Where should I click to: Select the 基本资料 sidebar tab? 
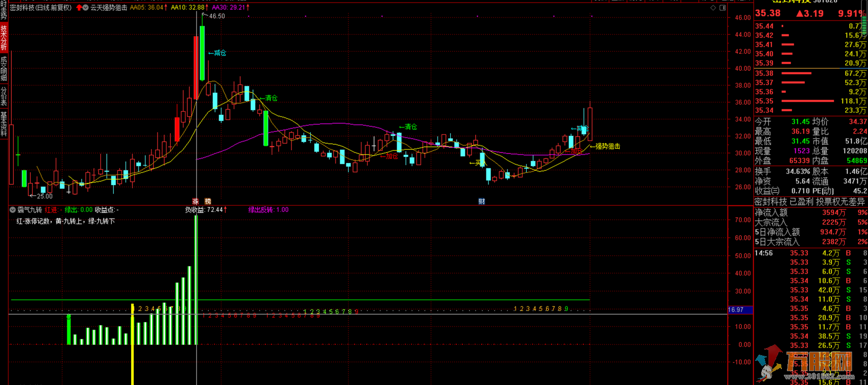4,124
